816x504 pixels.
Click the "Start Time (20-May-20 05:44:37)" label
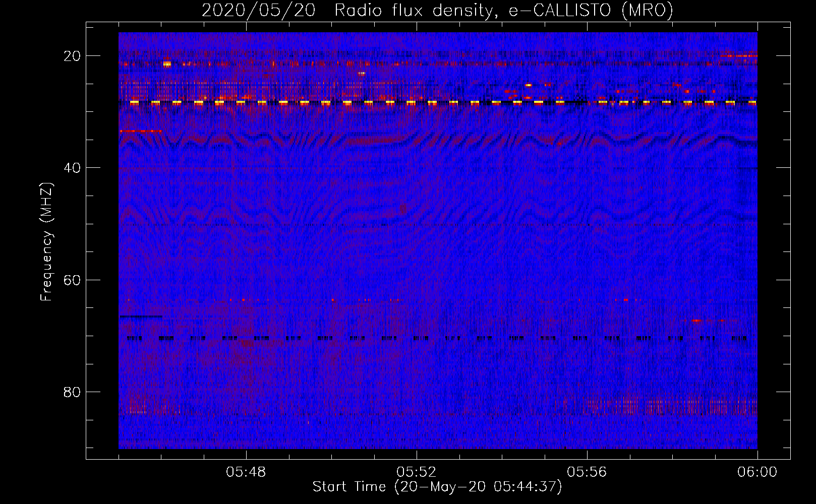pyautogui.click(x=437, y=487)
